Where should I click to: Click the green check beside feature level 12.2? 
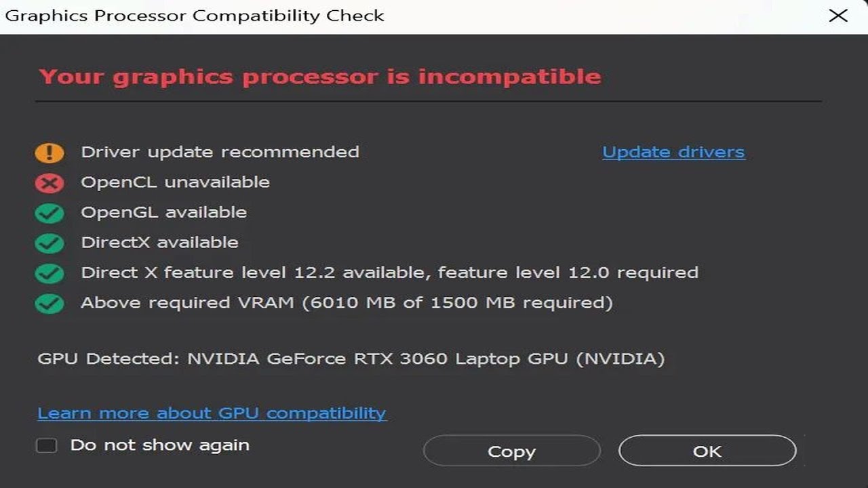pyautogui.click(x=50, y=273)
